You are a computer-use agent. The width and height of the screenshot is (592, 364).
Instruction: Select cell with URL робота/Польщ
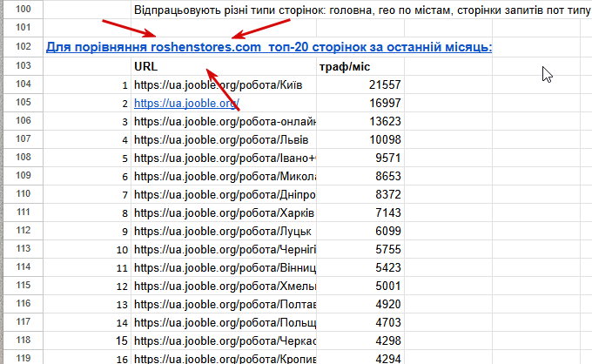[x=224, y=323]
